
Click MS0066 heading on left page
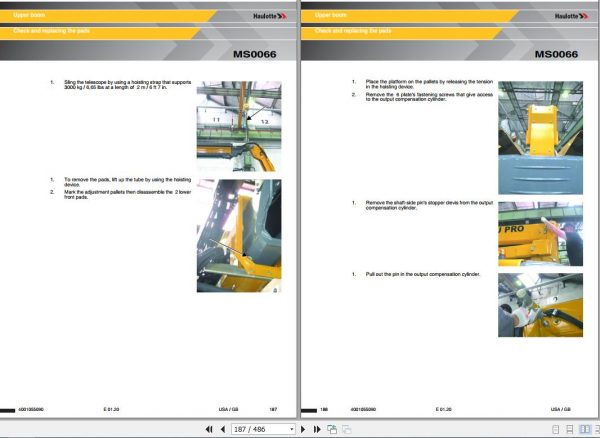coord(254,54)
